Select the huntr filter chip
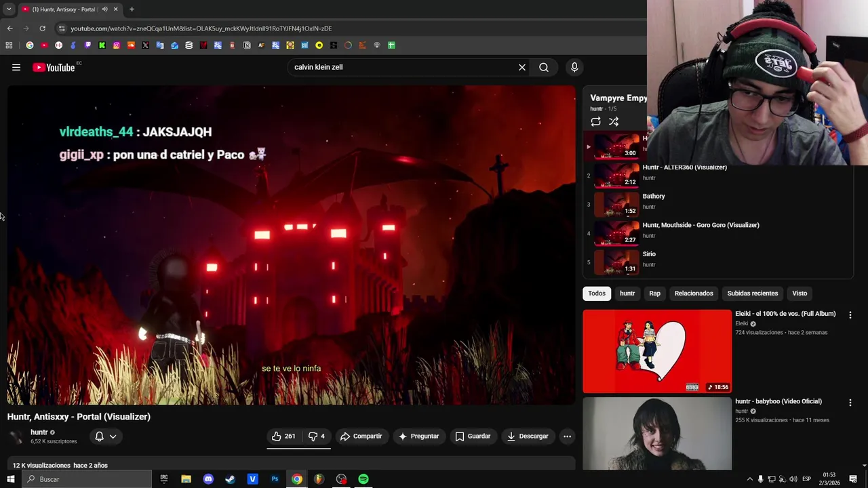Screen dimensions: 868x488 pos(627,293)
